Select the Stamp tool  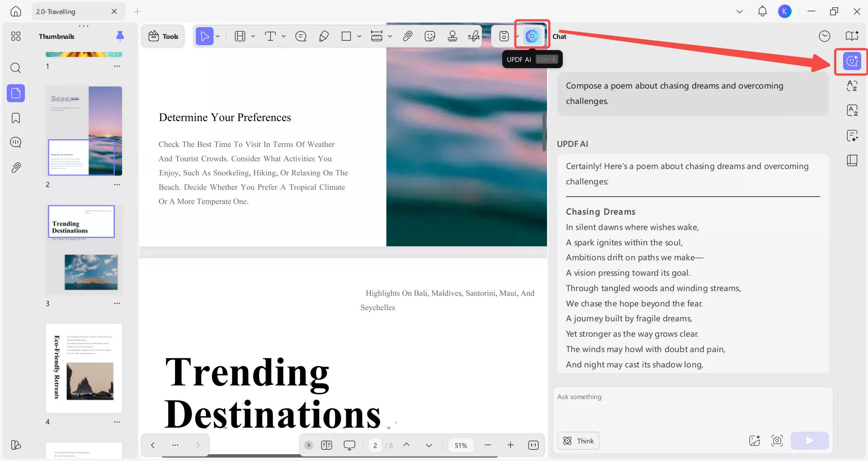[x=453, y=36]
